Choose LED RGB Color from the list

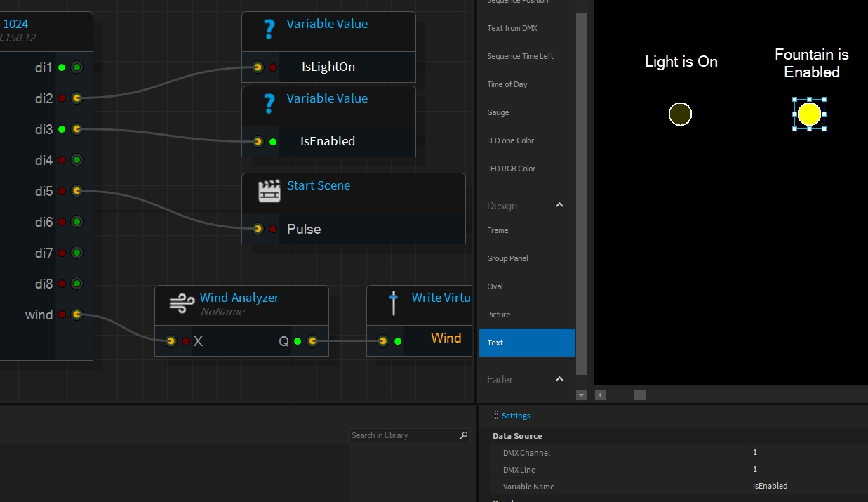tap(511, 169)
